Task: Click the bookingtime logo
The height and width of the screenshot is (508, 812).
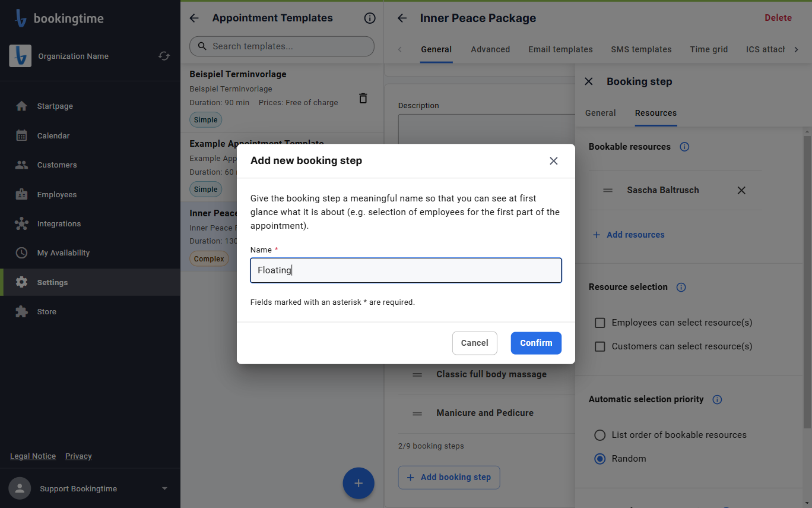Action: coord(59,18)
